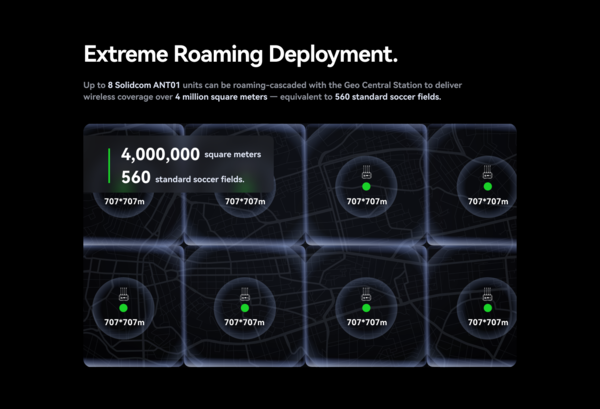Image resolution: width=600 pixels, height=409 pixels.
Task: Click the green status dot in the bottom-right tile
Action: [488, 308]
